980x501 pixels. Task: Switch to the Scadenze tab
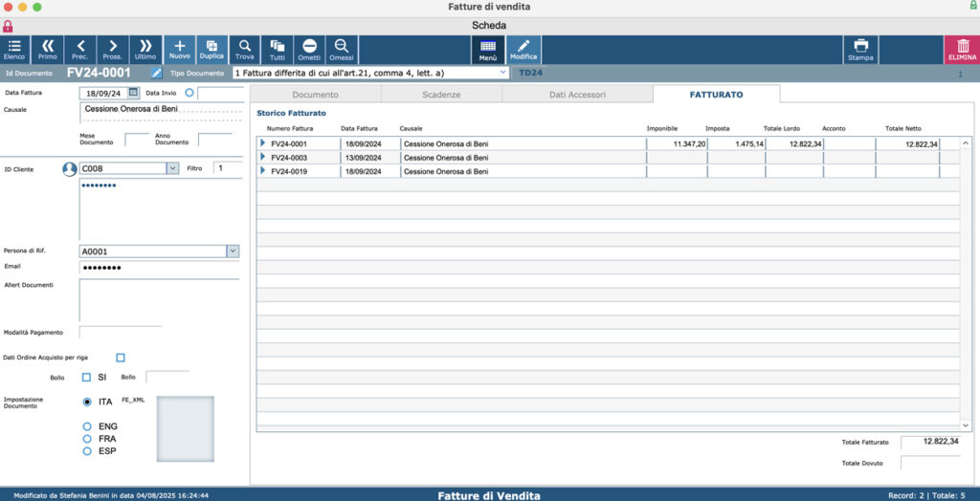click(x=441, y=95)
